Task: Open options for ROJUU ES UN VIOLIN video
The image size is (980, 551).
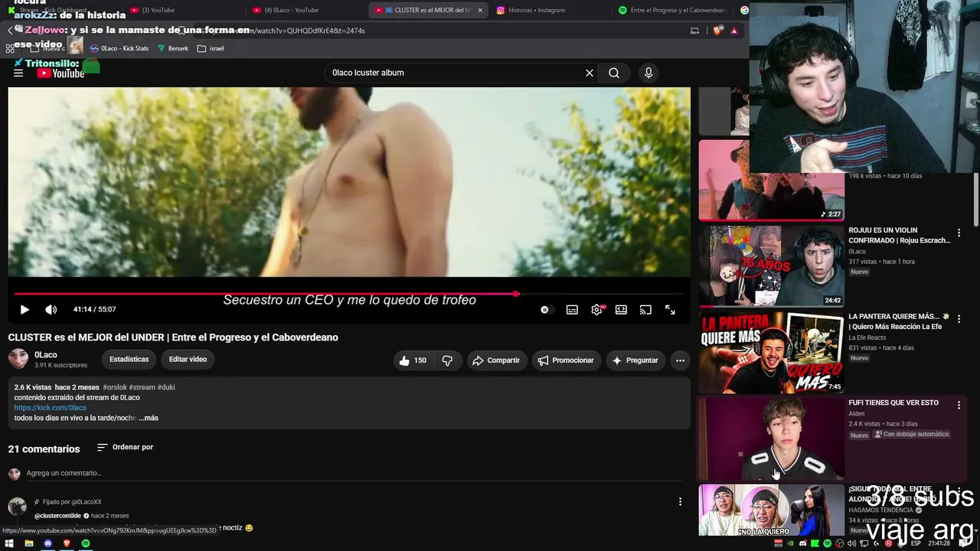Action: 959,233
